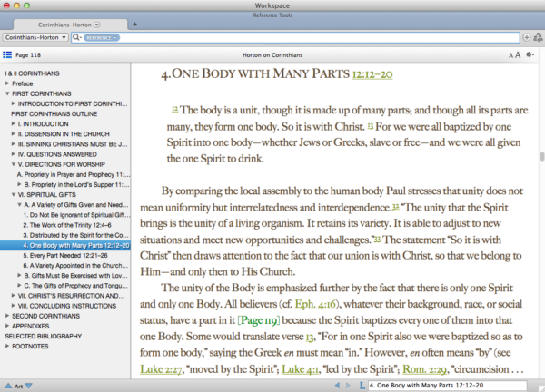The width and height of the screenshot is (545, 392).
Task: Expand VIII. CONCLUDING INSTRUCTIONS section
Action: [x=14, y=306]
